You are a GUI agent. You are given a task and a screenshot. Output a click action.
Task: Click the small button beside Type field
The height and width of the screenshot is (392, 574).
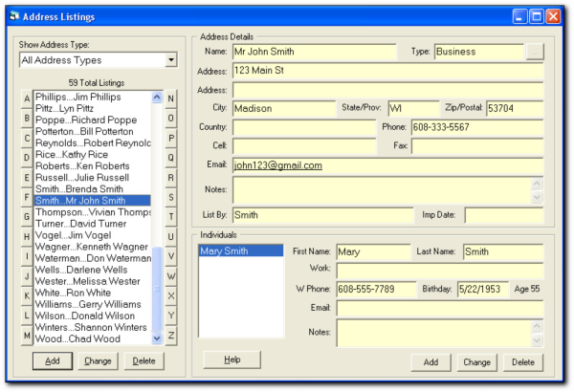[534, 51]
